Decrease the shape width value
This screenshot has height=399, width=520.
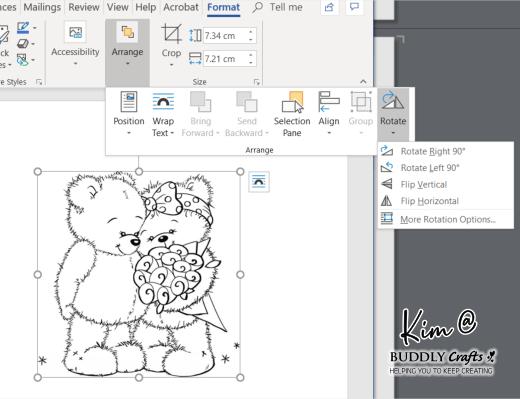pos(251,62)
